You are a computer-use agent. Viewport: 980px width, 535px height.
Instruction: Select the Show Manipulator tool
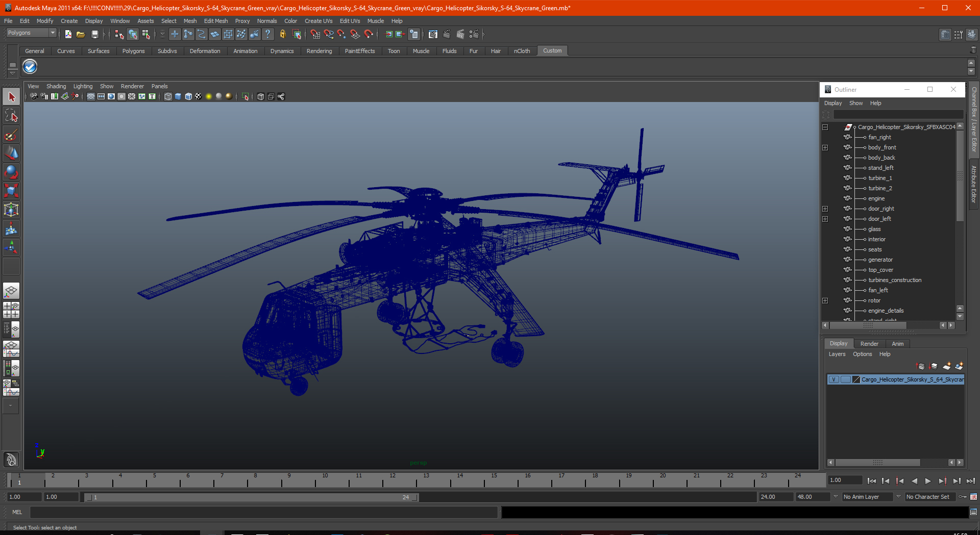(x=11, y=247)
